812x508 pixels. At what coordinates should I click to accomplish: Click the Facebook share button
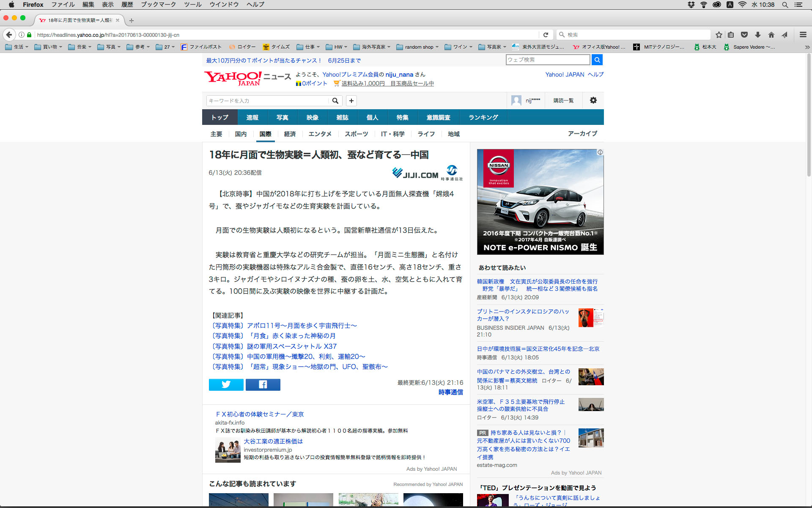[263, 384]
